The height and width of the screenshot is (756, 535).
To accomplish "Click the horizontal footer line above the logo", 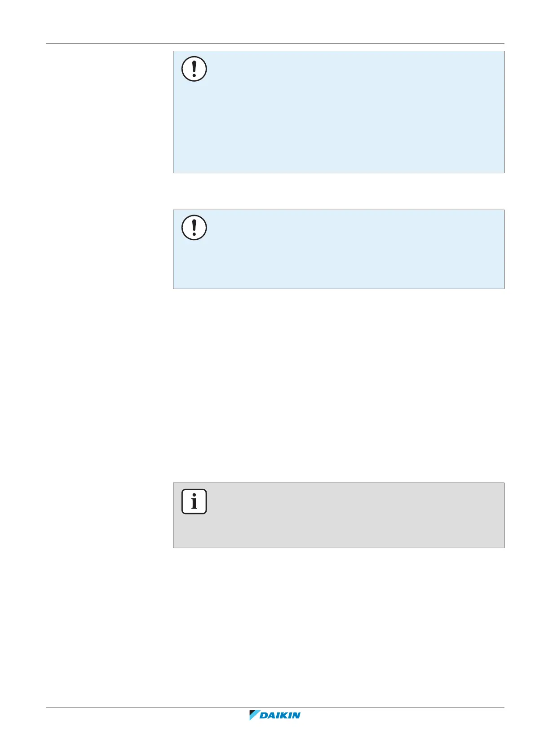I will pos(274,708).
